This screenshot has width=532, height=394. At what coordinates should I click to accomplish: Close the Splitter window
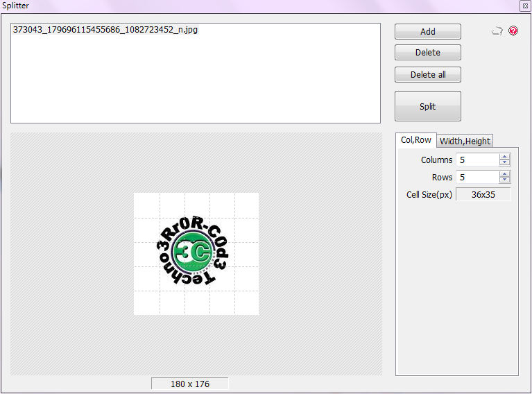tap(525, 6)
